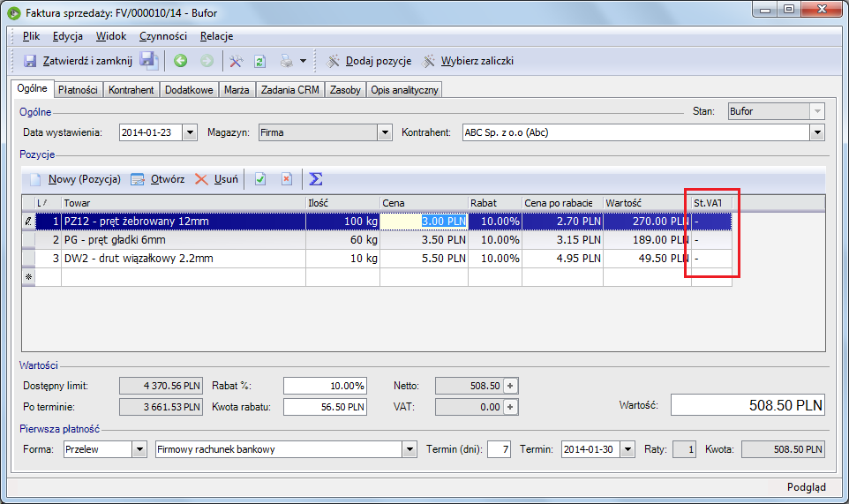Sort by Towar column header
The width and height of the screenshot is (849, 504).
tap(184, 203)
